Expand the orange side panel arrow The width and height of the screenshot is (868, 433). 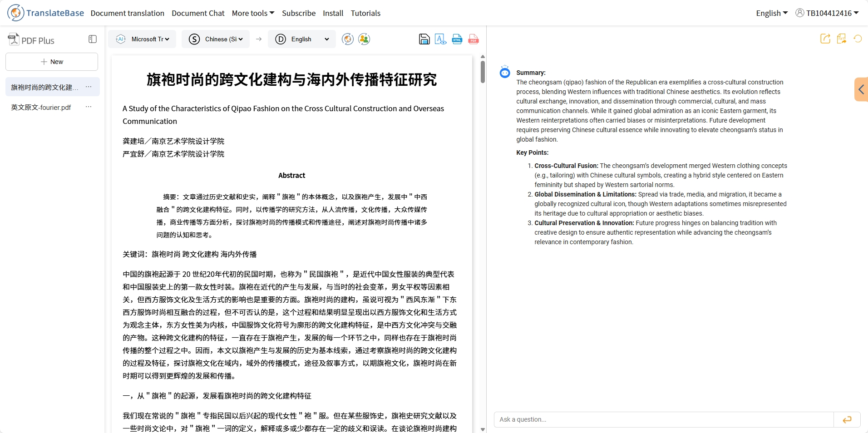[x=861, y=89]
